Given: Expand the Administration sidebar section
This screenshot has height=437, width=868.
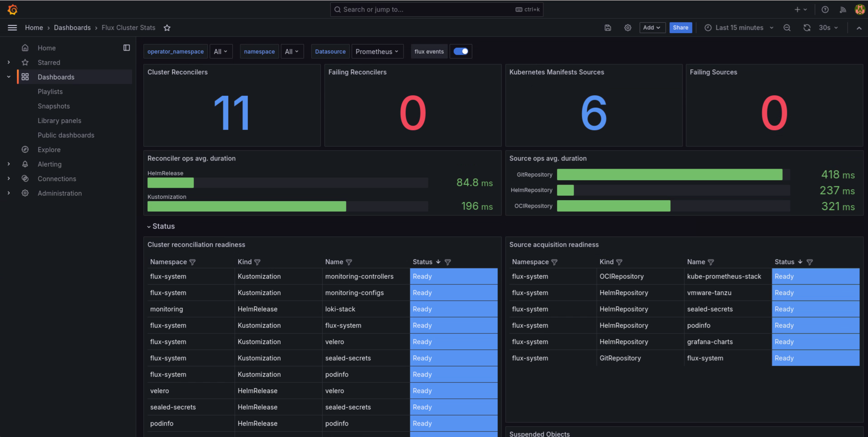Looking at the screenshot, I should coord(8,193).
